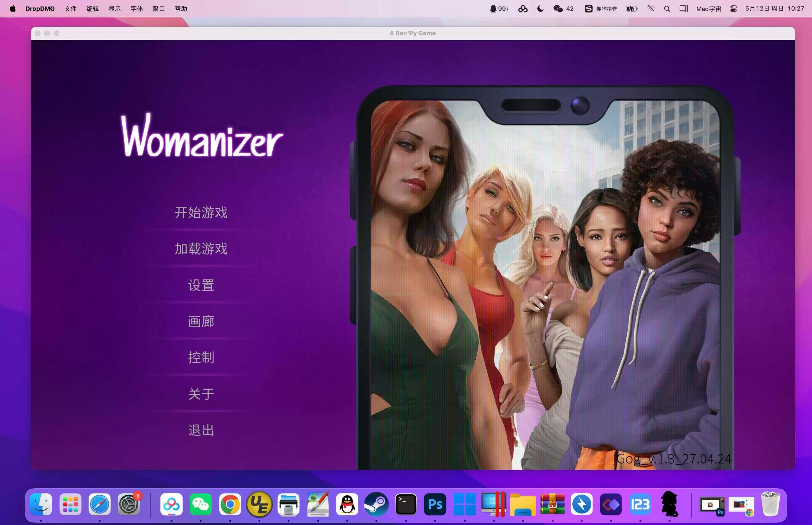Open UltraEdit from the Dock
The width and height of the screenshot is (812, 525).
click(x=259, y=504)
